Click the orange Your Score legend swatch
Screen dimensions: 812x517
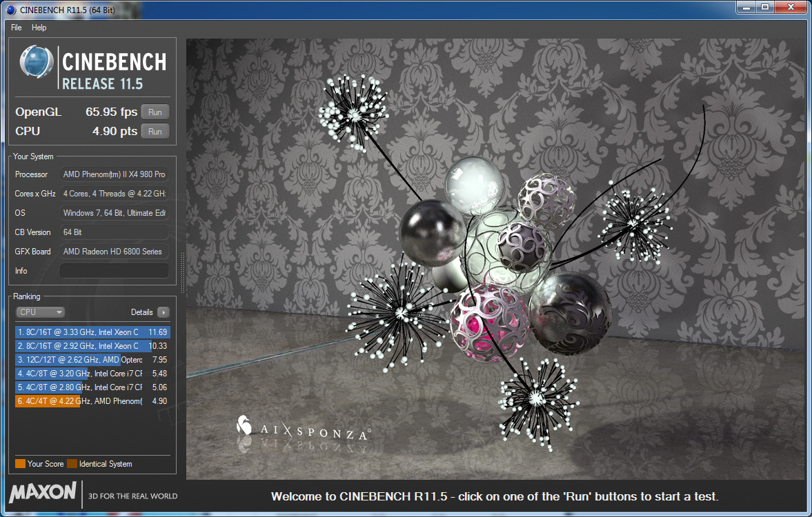[20, 464]
